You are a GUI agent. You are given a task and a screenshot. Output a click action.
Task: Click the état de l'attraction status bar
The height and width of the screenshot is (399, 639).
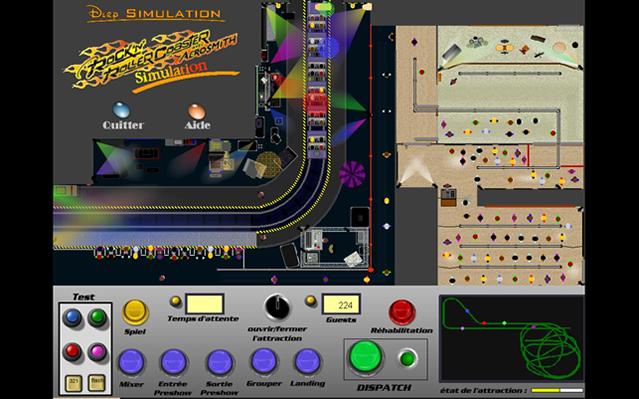pos(557,390)
